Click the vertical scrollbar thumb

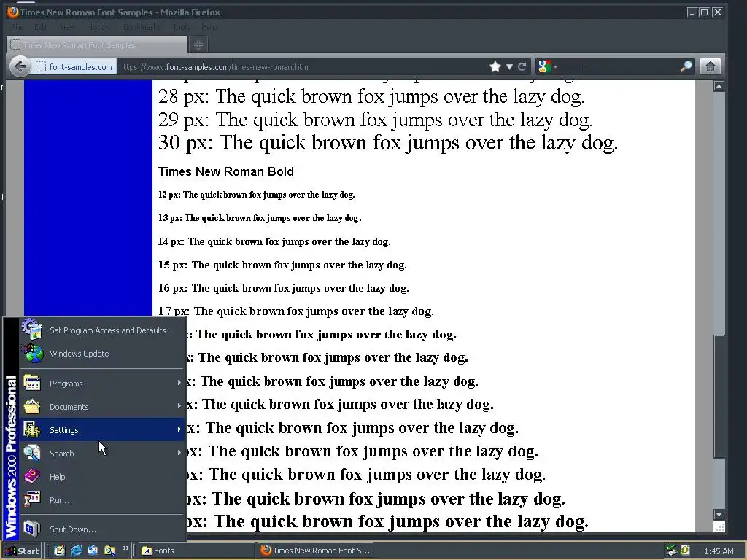coord(719,397)
